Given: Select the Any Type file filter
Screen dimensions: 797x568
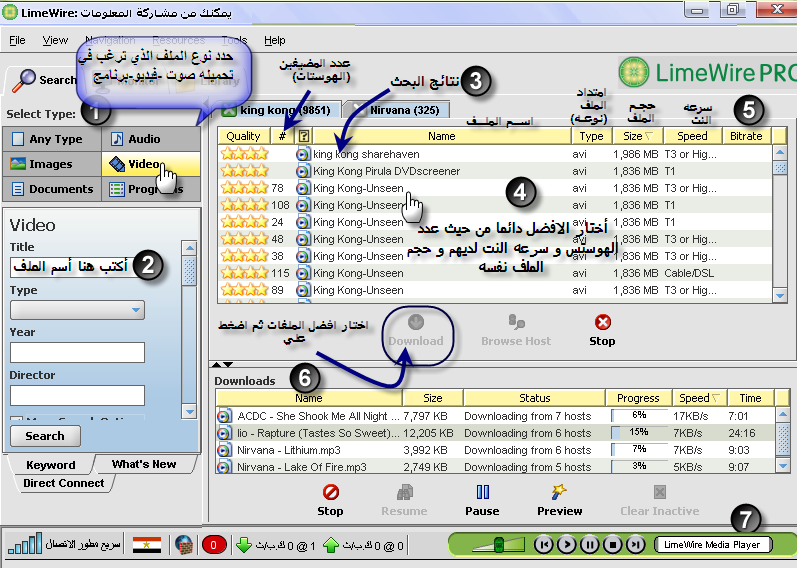Looking at the screenshot, I should tap(52, 139).
